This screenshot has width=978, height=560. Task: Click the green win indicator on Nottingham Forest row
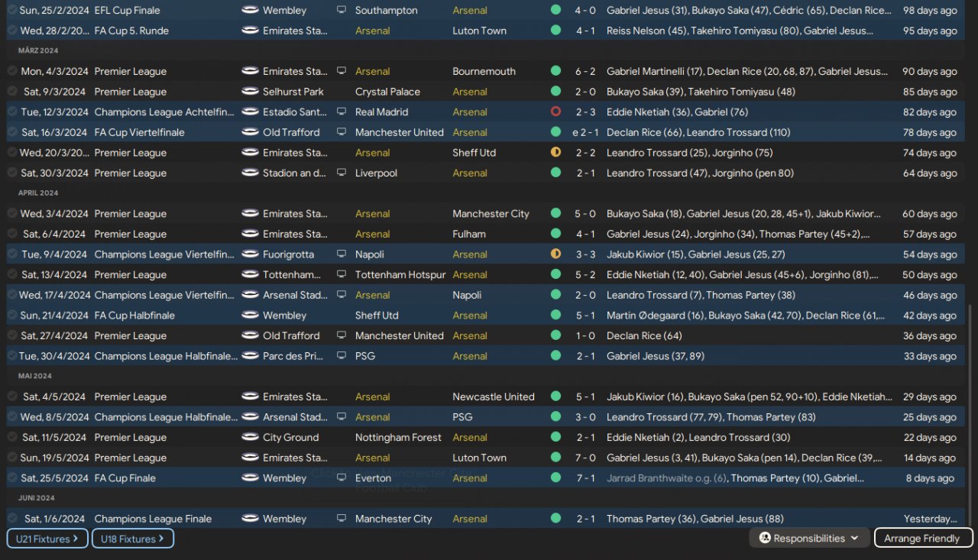click(x=555, y=438)
